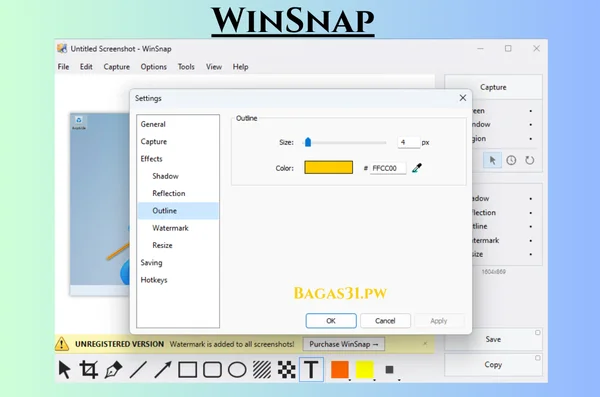600x397 pixels.
Task: Select Hotkeys in settings tree
Action: tap(178, 280)
